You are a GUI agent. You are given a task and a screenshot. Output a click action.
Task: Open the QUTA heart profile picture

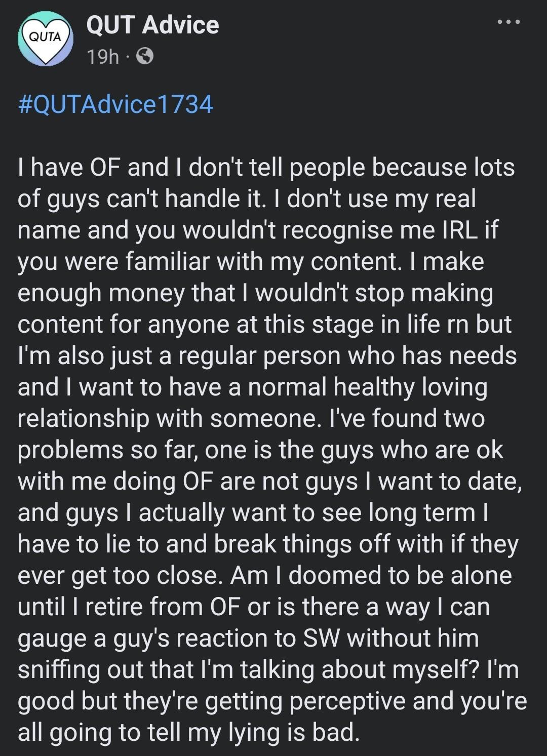[46, 38]
